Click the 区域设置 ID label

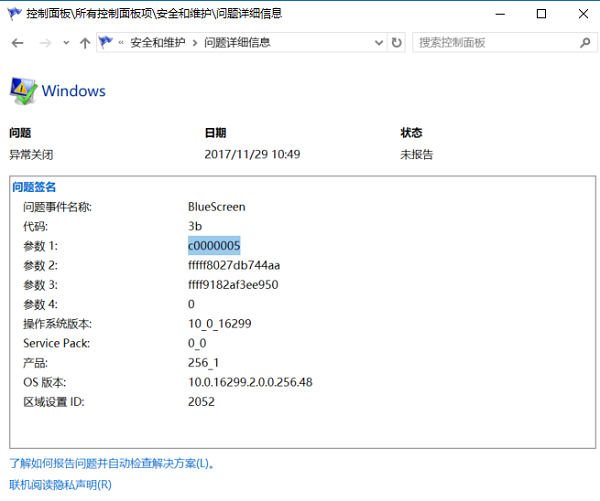coord(54,402)
